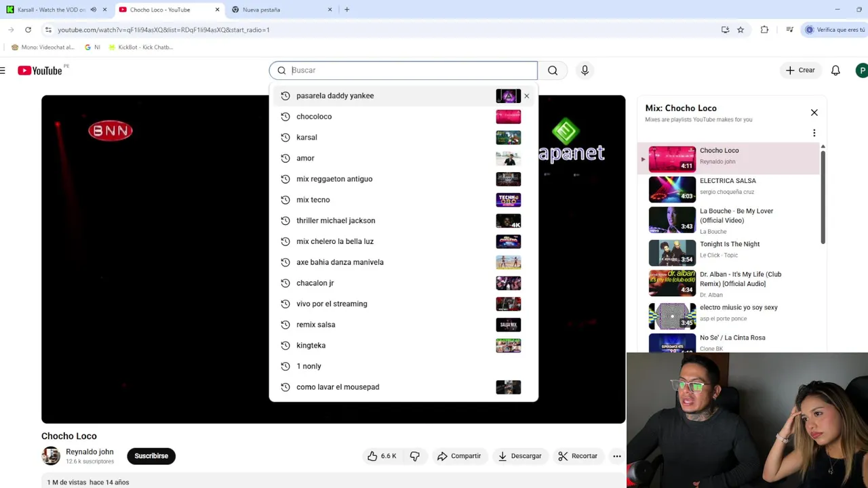Screen dimensions: 868x488
Task: Click the Suscribirse button
Action: (x=151, y=456)
